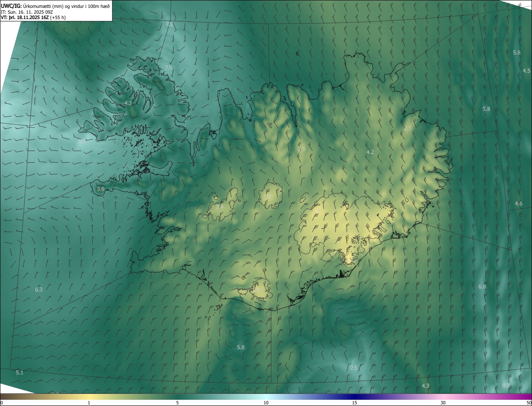Click the 'IT: Sun. 16. 11. 2025 09Z' line
Image resolution: width=532 pixels, height=406 pixels.
pyautogui.click(x=27, y=12)
